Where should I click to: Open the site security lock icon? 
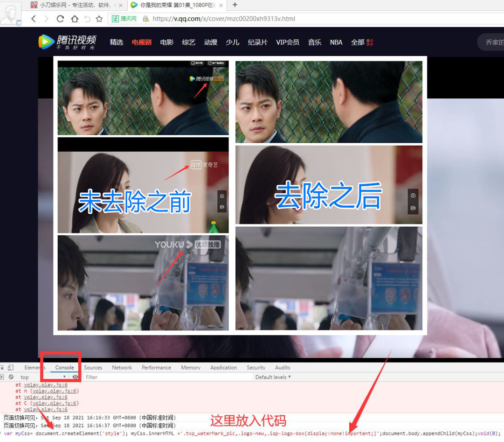145,19
